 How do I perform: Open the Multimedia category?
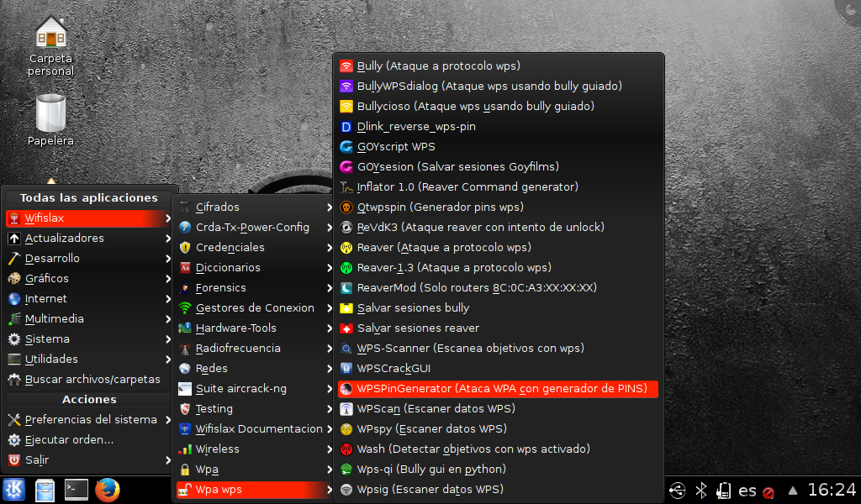[x=89, y=319]
